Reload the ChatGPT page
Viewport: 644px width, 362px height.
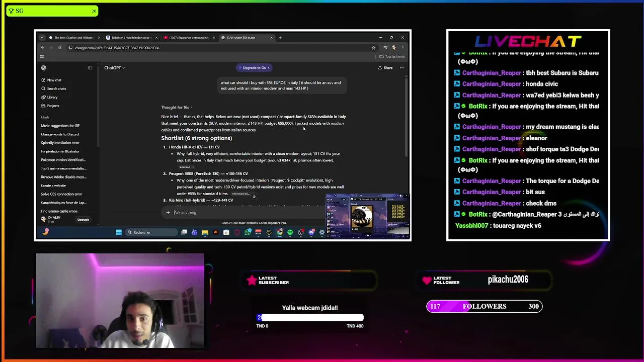coord(59,48)
